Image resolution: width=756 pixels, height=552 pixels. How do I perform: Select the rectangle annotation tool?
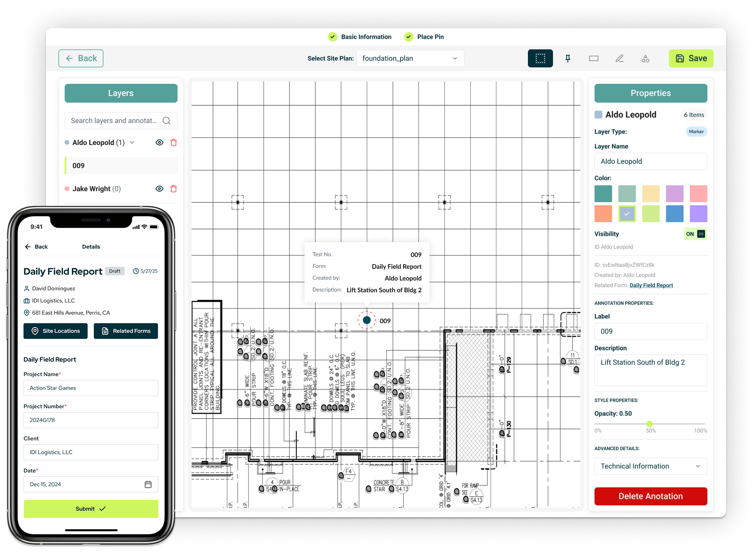click(593, 58)
